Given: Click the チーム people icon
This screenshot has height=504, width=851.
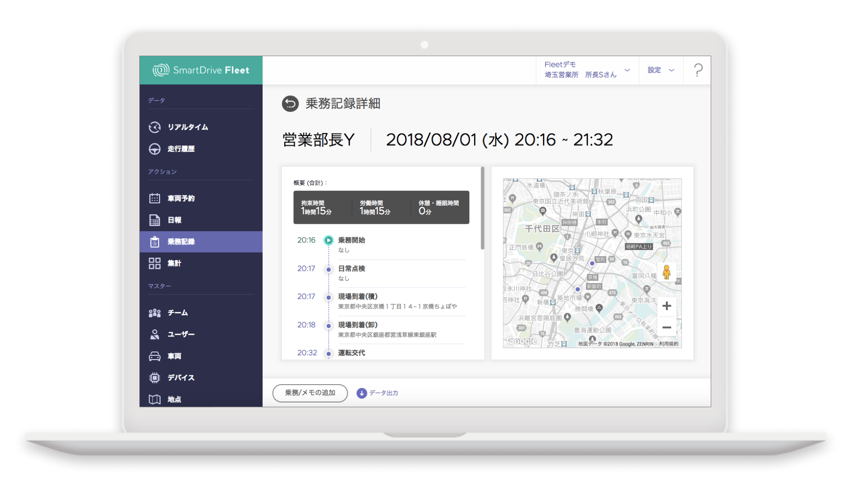Looking at the screenshot, I should pos(155,313).
